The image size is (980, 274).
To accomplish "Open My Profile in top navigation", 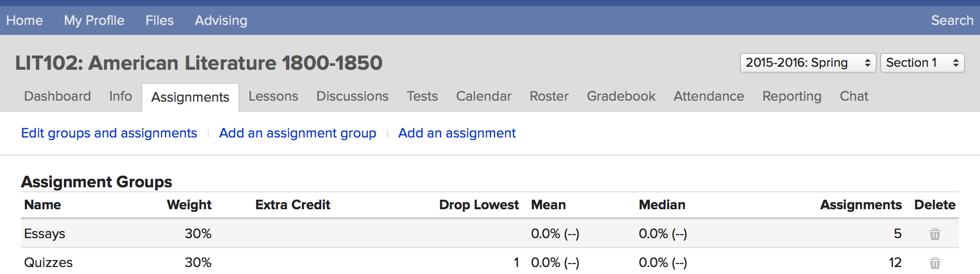I will pos(94,20).
